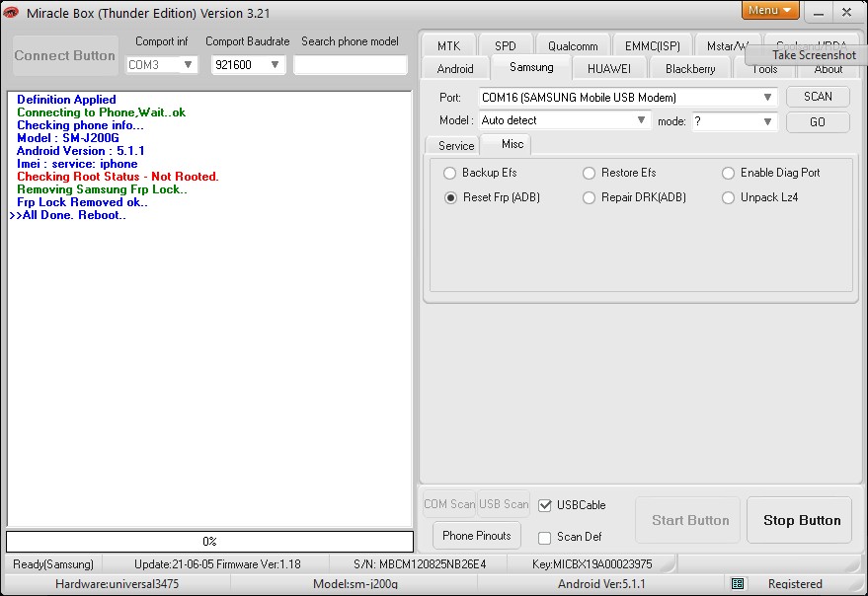Click the Search phone model input field
This screenshot has height=596, width=868.
(x=351, y=65)
